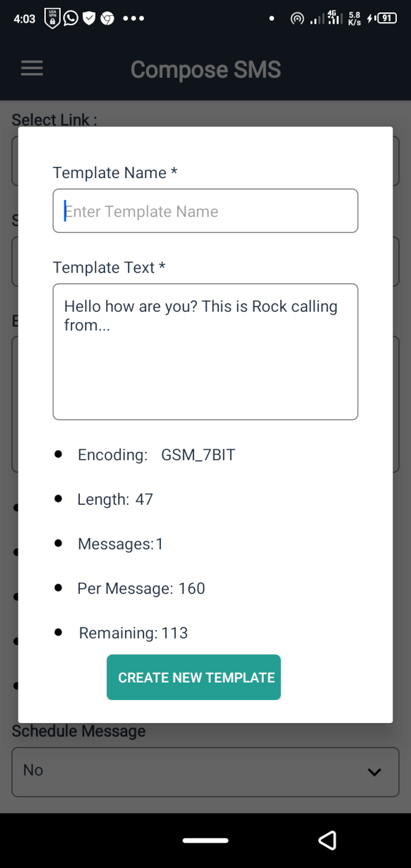Click the mobile hotspot status icon

[x=298, y=18]
